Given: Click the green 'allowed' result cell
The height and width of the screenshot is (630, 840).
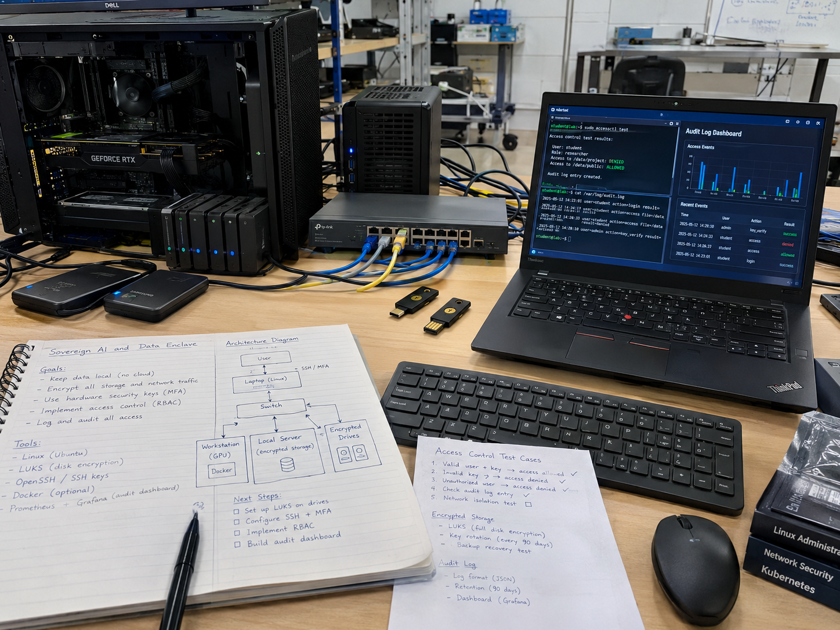Looking at the screenshot, I should click(x=788, y=255).
